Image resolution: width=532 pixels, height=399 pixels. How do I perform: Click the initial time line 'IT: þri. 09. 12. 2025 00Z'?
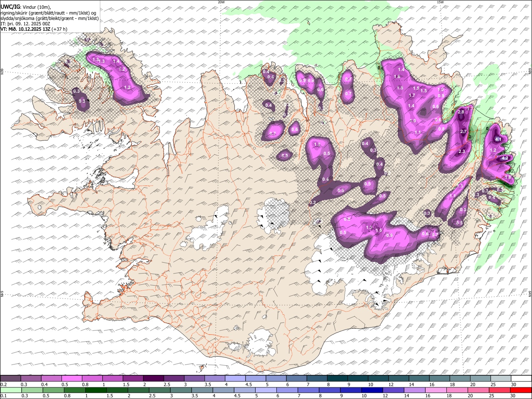[25, 24]
